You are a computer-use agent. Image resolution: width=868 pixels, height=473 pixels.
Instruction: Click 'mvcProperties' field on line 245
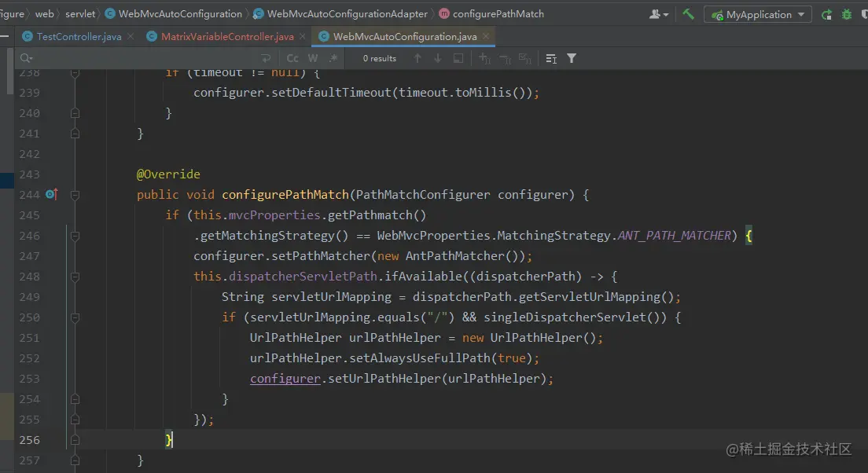(274, 215)
